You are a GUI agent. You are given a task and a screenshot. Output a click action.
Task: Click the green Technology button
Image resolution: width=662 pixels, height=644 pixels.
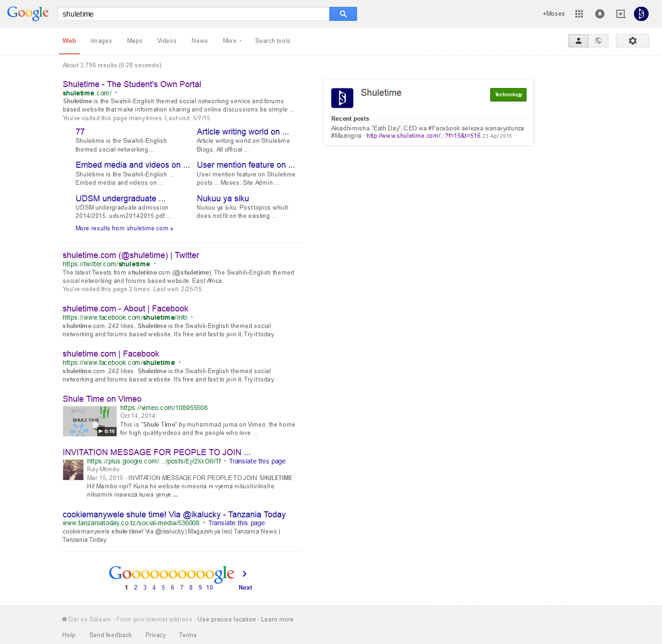pos(508,94)
